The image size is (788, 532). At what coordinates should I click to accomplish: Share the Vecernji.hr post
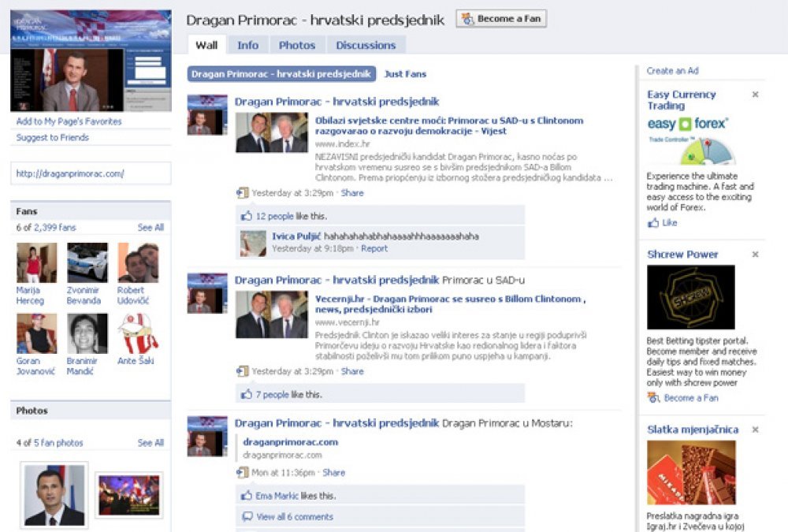(352, 371)
